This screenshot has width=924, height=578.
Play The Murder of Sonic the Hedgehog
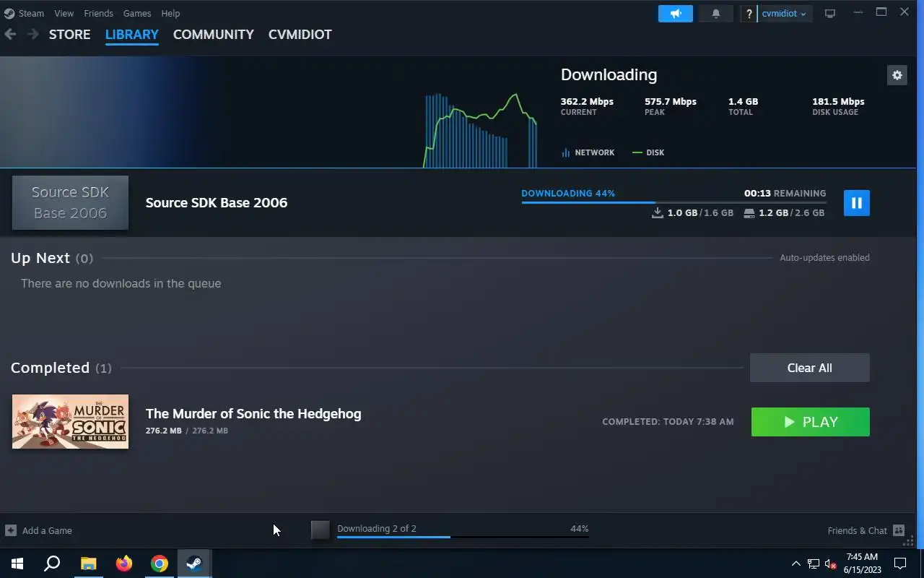pyautogui.click(x=810, y=422)
